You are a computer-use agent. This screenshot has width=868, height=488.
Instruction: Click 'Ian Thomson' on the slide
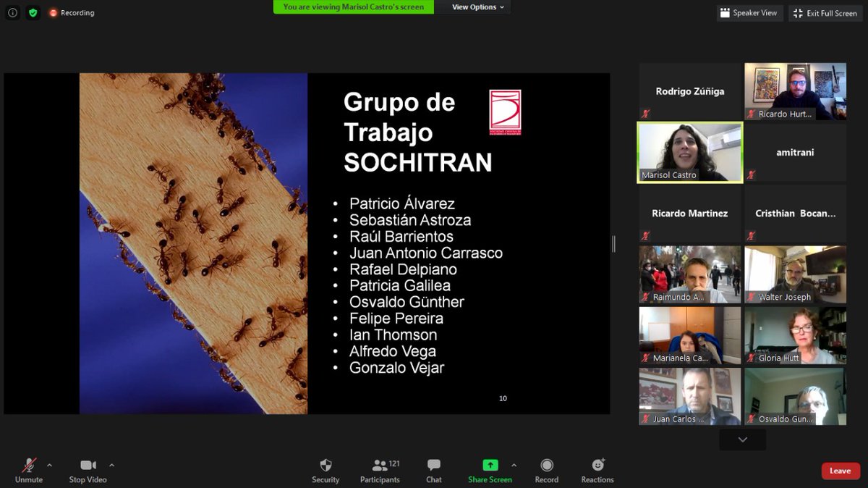393,335
